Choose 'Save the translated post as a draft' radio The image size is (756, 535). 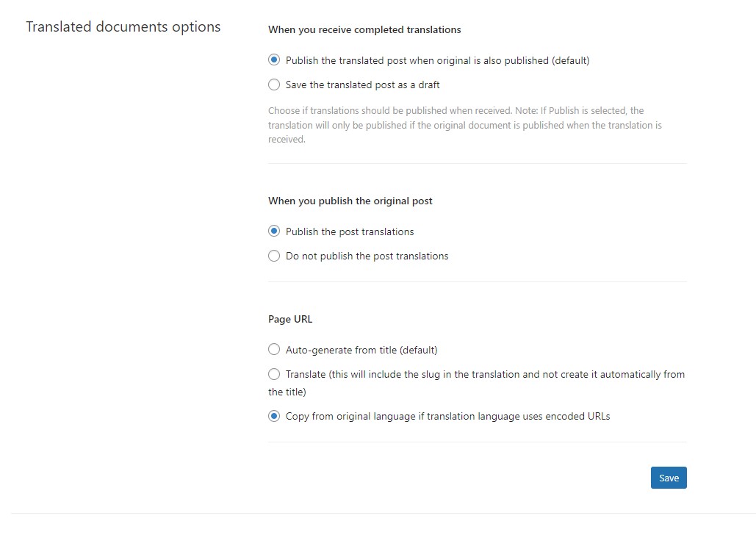pyautogui.click(x=274, y=85)
